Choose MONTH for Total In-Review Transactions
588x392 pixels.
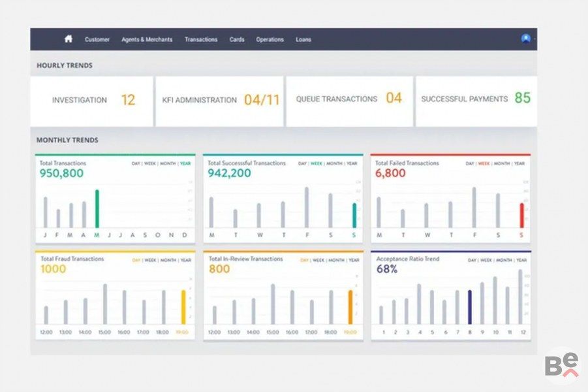tap(335, 260)
